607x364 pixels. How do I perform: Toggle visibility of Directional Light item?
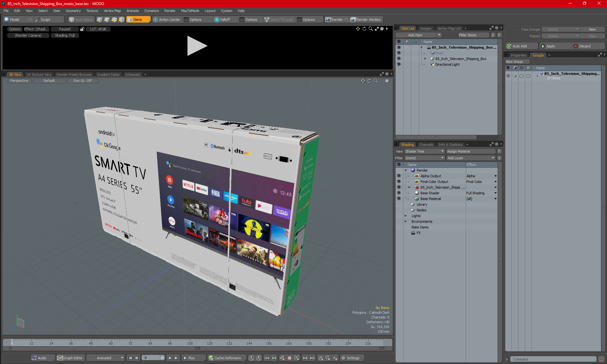point(399,64)
